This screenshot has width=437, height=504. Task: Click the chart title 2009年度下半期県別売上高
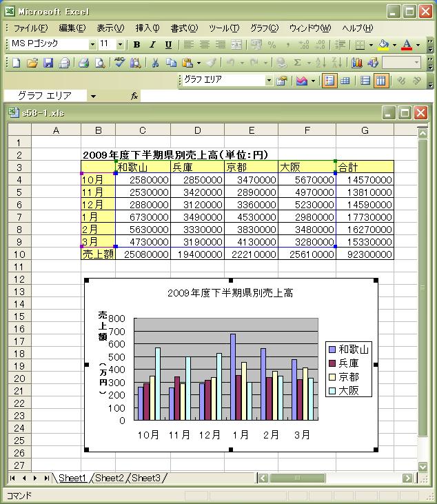pos(230,293)
